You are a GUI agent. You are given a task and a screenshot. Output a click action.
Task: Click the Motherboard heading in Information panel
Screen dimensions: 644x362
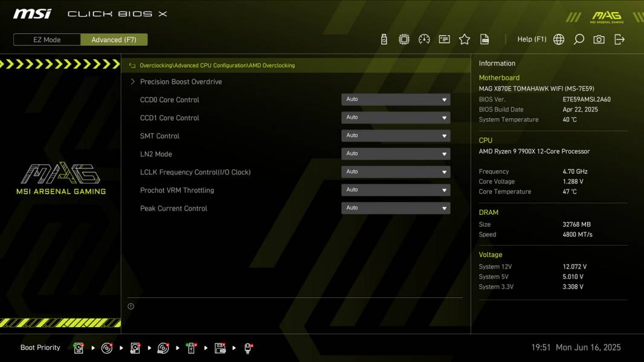pos(499,77)
